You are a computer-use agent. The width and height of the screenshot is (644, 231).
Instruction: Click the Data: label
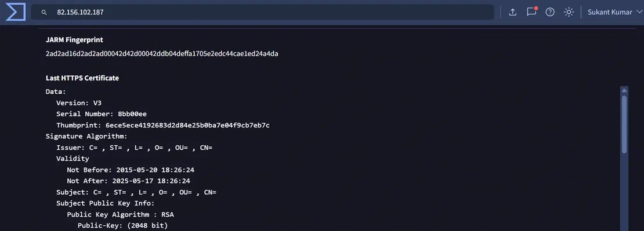tap(56, 91)
